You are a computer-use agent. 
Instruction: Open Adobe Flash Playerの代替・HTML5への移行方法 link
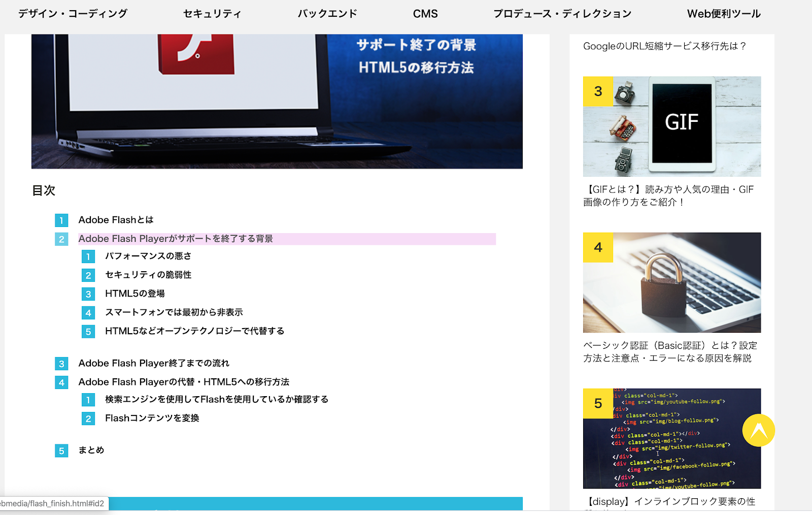click(x=184, y=382)
